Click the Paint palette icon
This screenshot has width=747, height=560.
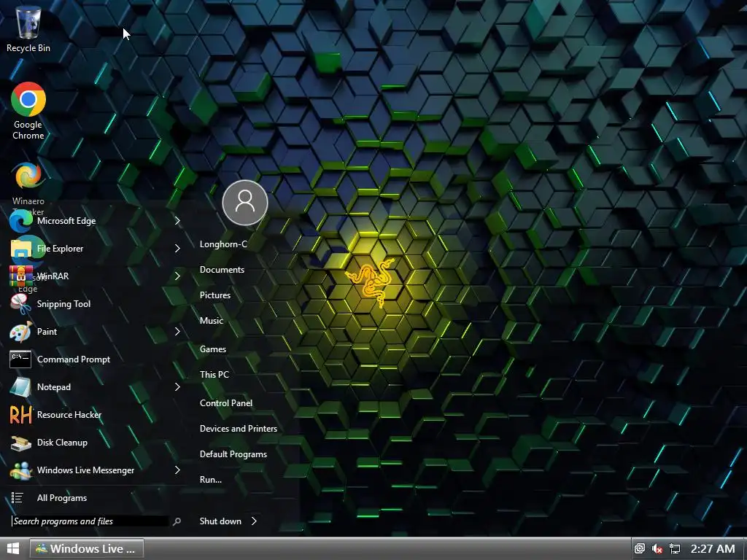tap(21, 332)
